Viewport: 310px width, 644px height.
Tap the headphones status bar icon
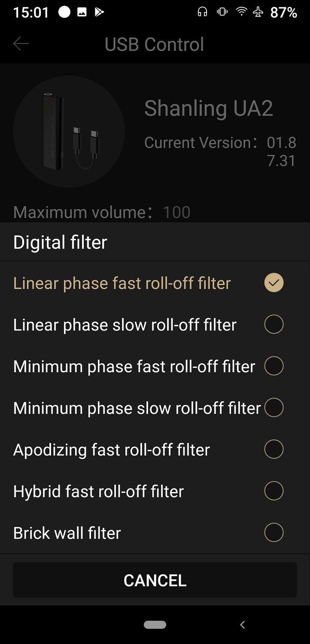(202, 12)
